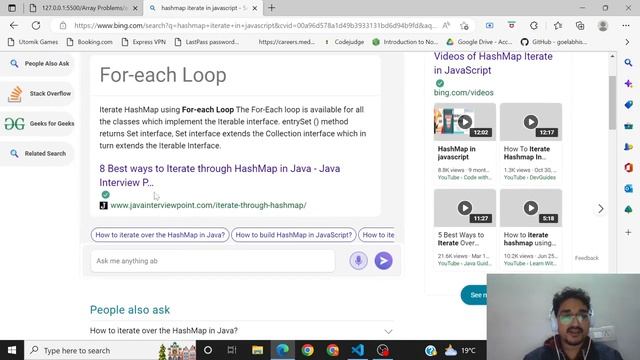
Task: Close the hashmap iterate in javascript tab
Action: point(255,8)
